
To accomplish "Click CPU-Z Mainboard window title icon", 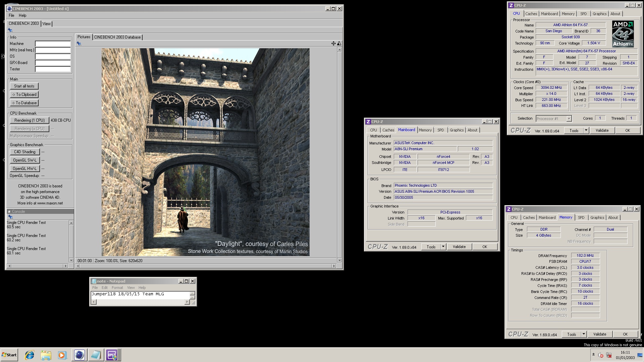I will click(x=368, y=122).
